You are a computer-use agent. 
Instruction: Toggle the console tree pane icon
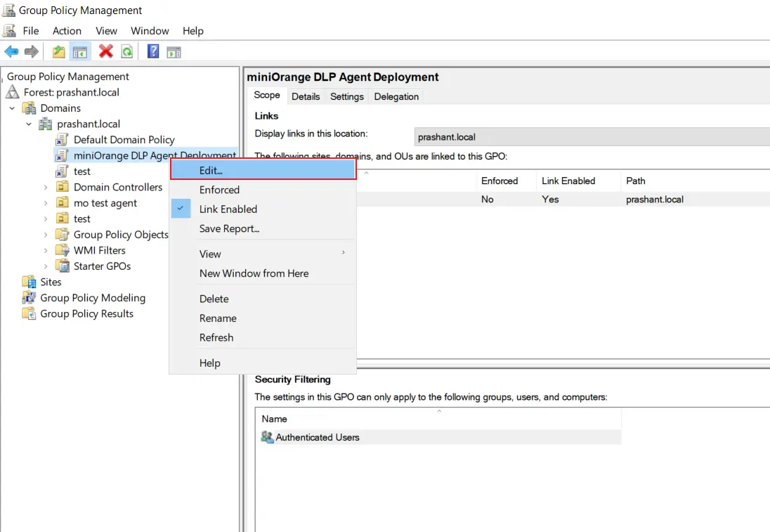click(x=79, y=51)
